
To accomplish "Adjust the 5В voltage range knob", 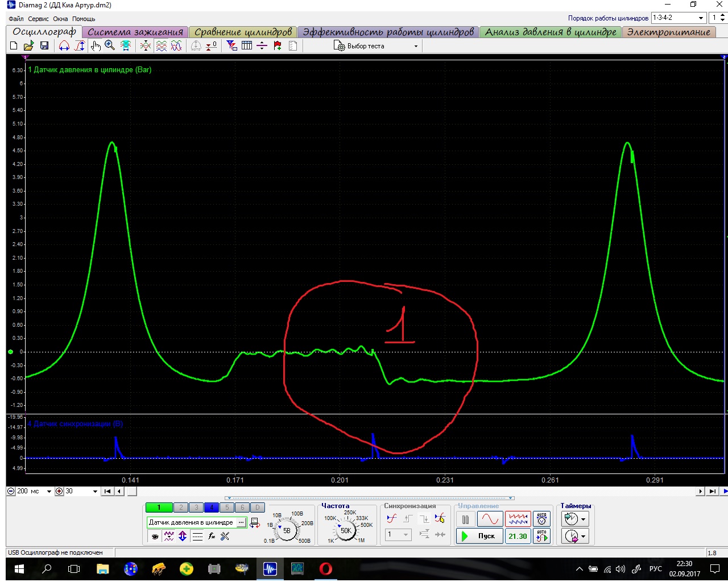I will click(x=286, y=530).
